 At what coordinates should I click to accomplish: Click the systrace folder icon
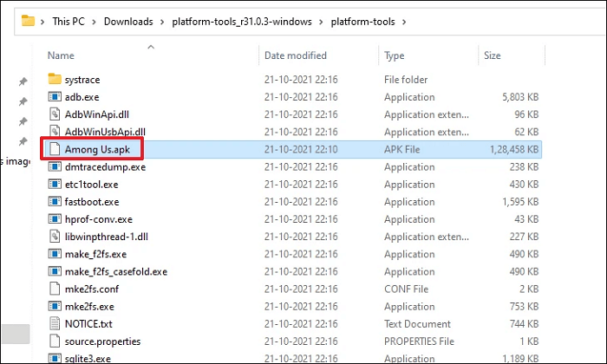[x=55, y=80]
